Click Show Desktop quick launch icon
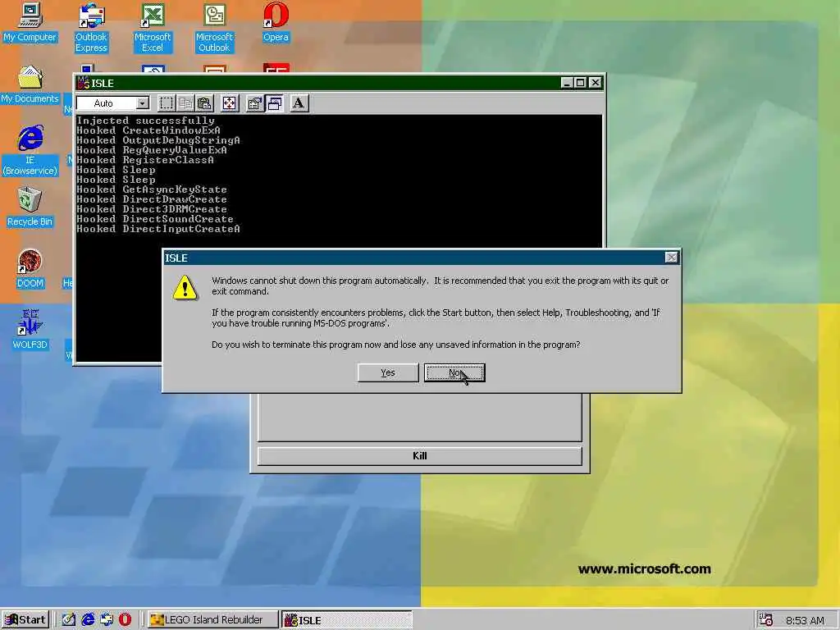Viewport: 840px width, 630px height. coord(69,620)
